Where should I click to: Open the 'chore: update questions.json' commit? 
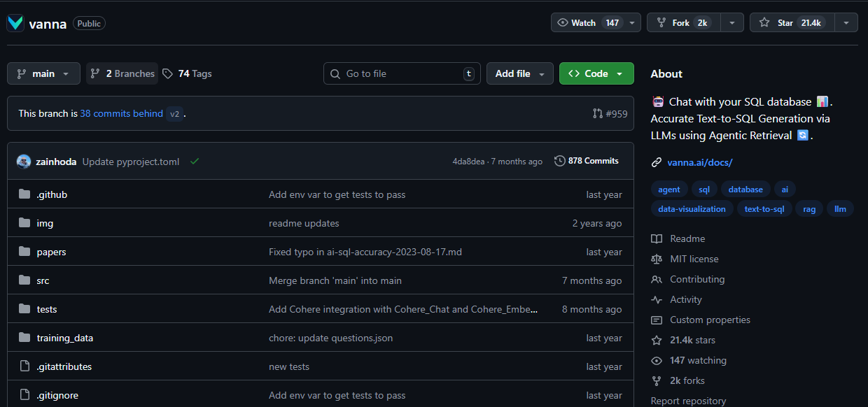click(331, 338)
